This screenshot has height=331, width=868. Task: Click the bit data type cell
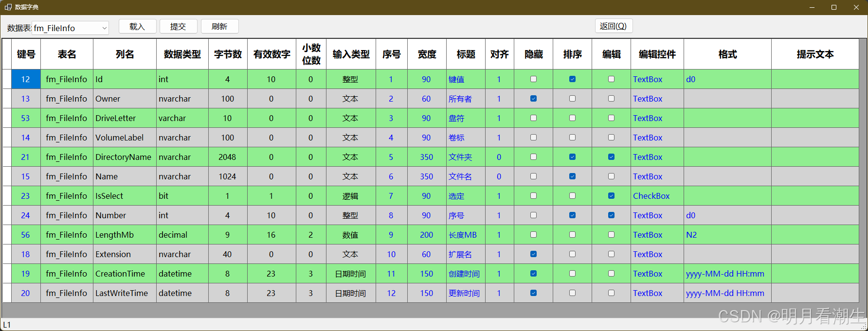point(182,196)
